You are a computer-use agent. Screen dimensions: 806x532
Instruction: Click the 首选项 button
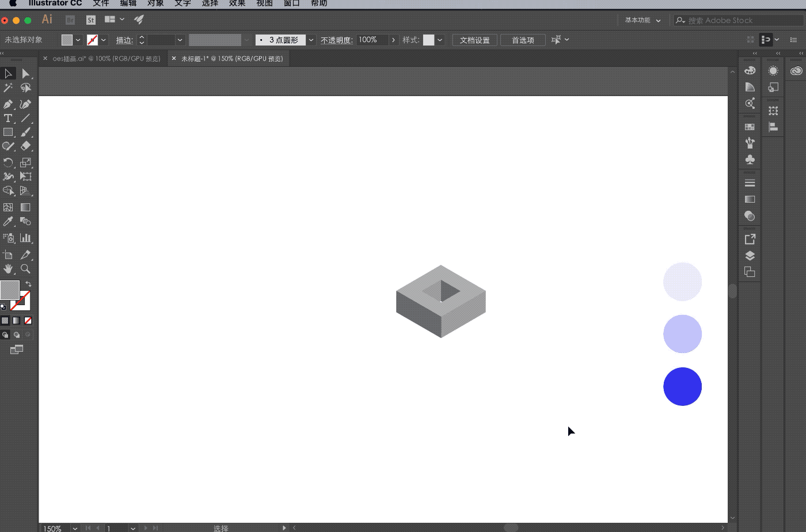(x=523, y=40)
